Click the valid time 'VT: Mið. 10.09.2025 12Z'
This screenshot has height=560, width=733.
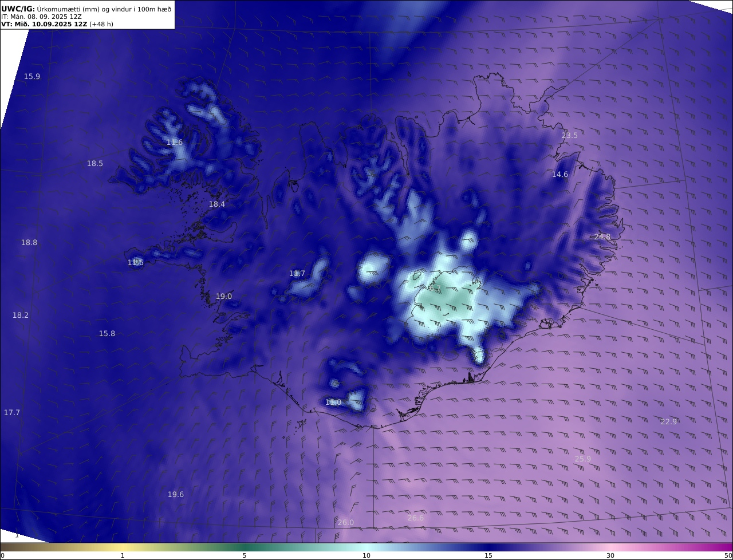pos(44,24)
